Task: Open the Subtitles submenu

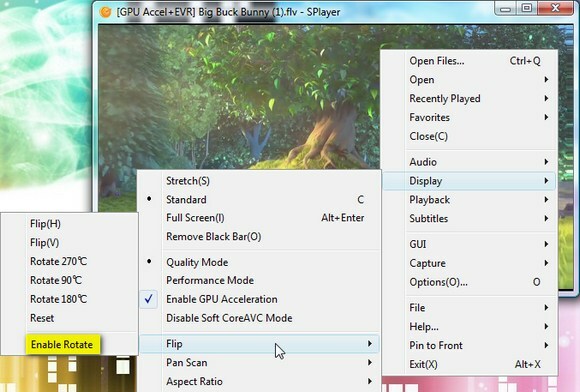Action: (469, 219)
